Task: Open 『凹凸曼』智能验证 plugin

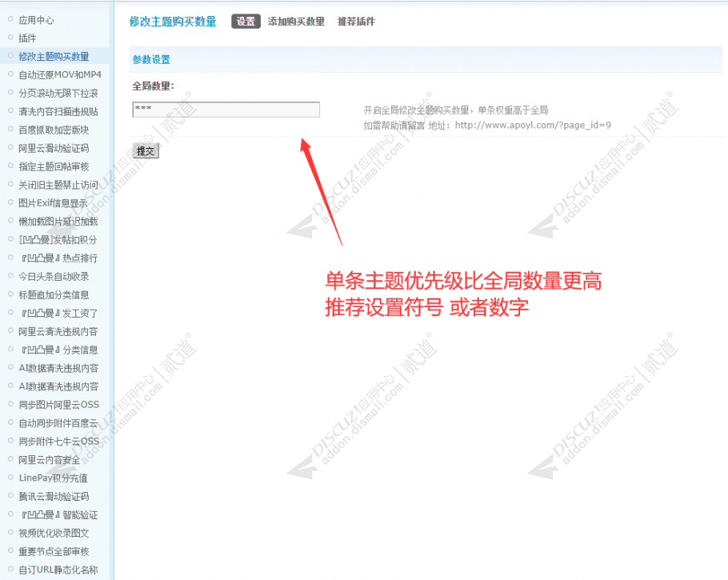Action: pos(58,514)
